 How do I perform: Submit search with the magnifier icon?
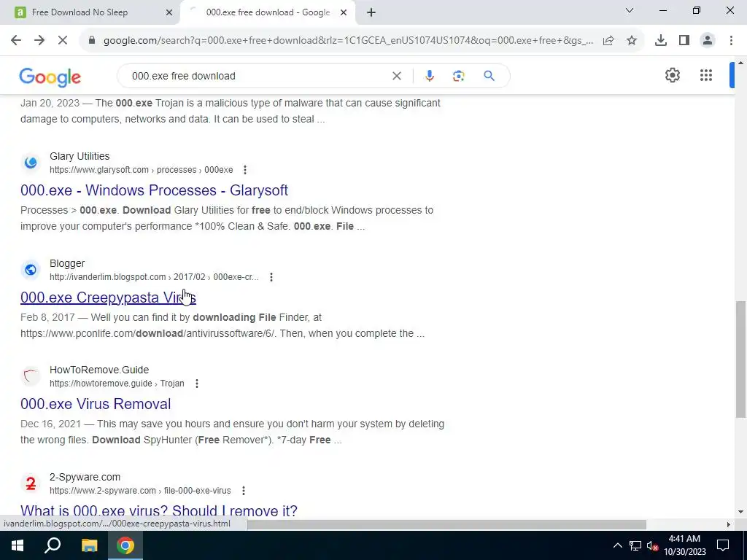pyautogui.click(x=489, y=76)
